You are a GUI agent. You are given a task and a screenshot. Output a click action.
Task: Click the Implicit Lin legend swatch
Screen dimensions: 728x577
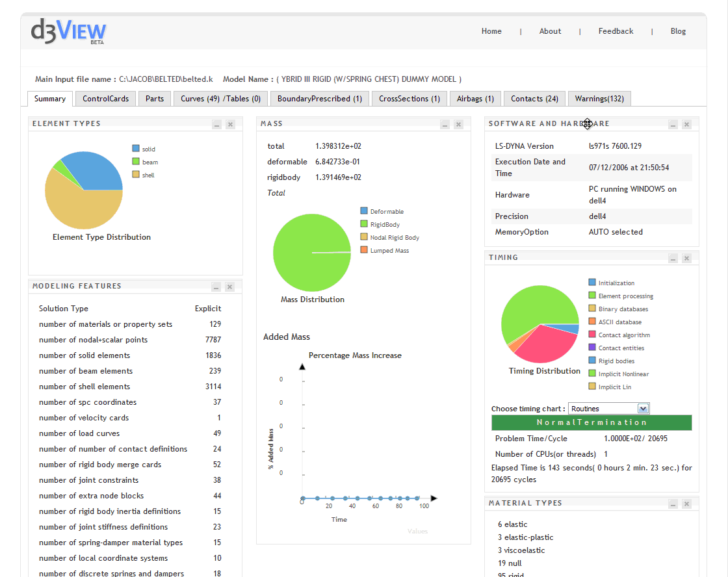pos(592,386)
